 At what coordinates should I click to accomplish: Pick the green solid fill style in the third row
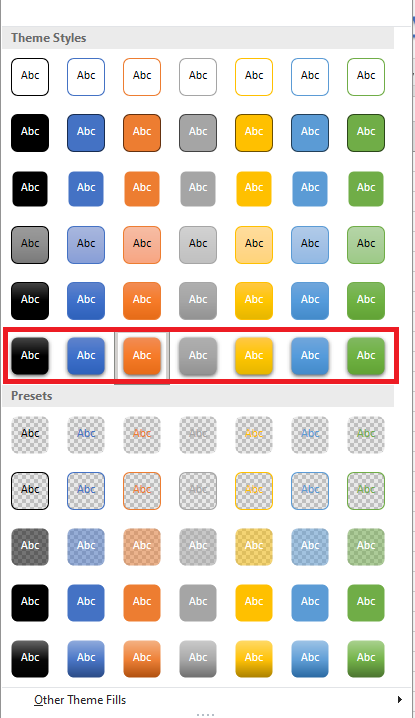coord(366,189)
